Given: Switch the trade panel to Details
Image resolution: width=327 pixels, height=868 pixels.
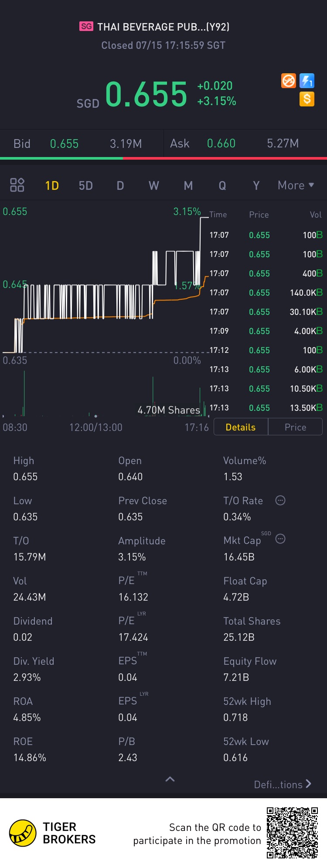Looking at the screenshot, I should click(241, 427).
